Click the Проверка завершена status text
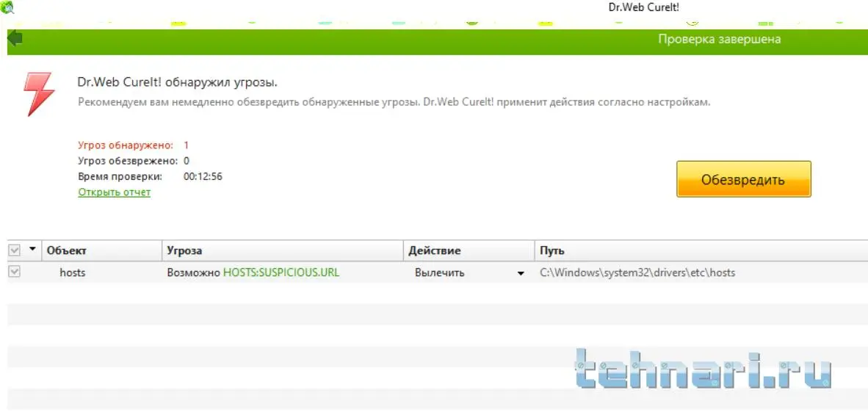The image size is (868, 412). click(x=719, y=40)
